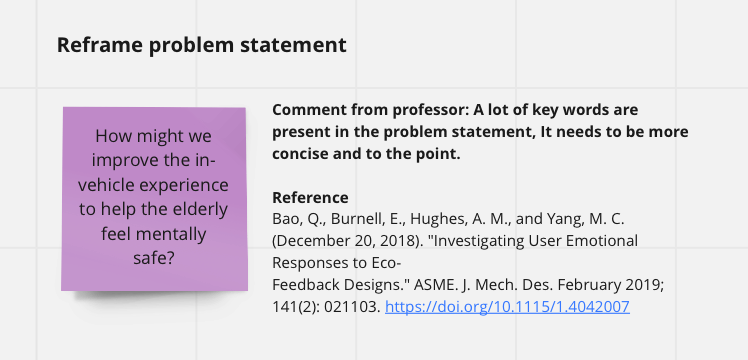The image size is (748, 360).
Task: Click the '141(2): 021103.' text
Action: tap(326, 307)
